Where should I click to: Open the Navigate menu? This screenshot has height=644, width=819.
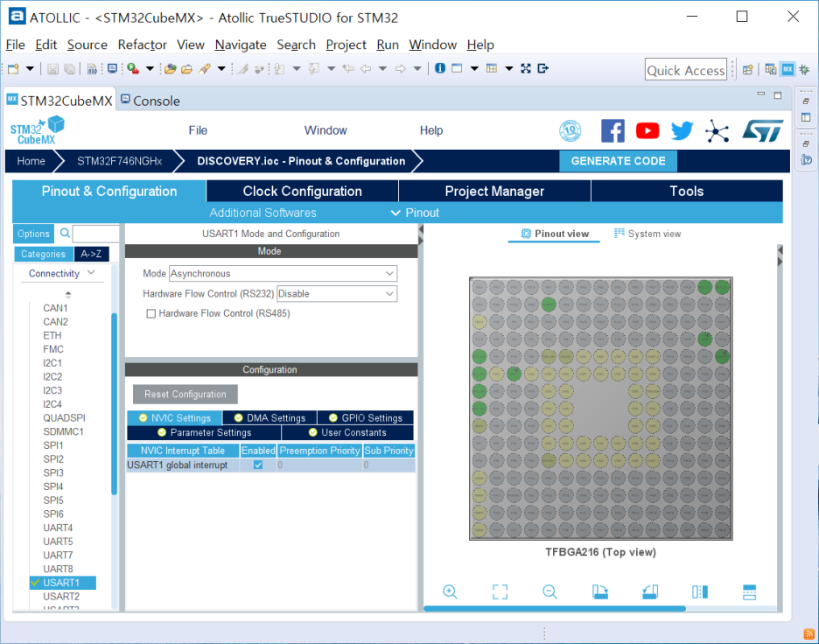click(241, 45)
